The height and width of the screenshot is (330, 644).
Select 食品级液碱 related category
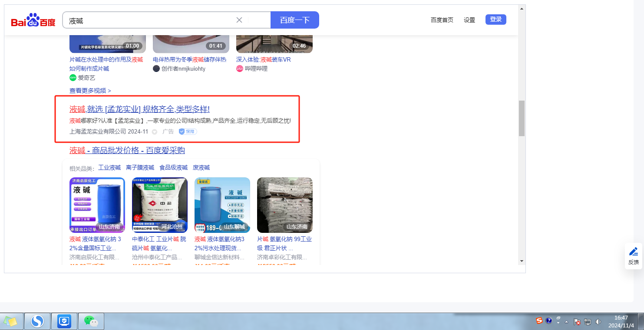click(x=173, y=168)
